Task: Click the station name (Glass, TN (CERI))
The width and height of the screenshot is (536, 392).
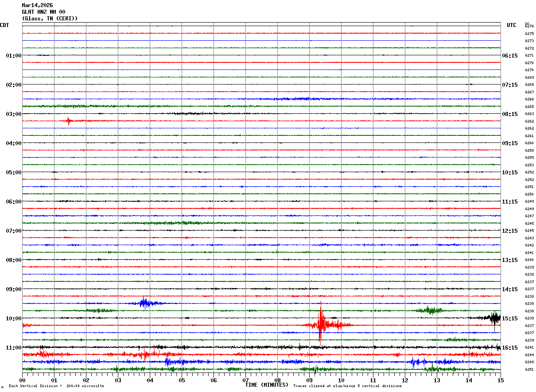Action: (50, 19)
